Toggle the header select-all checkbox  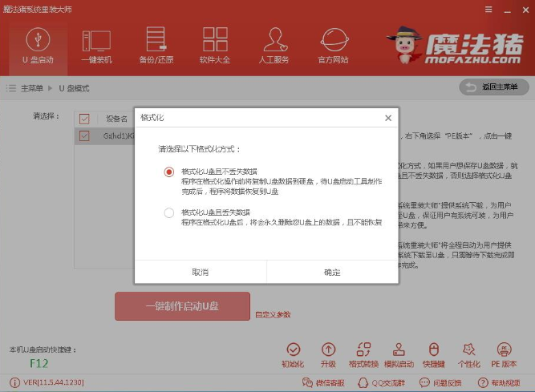click(84, 119)
